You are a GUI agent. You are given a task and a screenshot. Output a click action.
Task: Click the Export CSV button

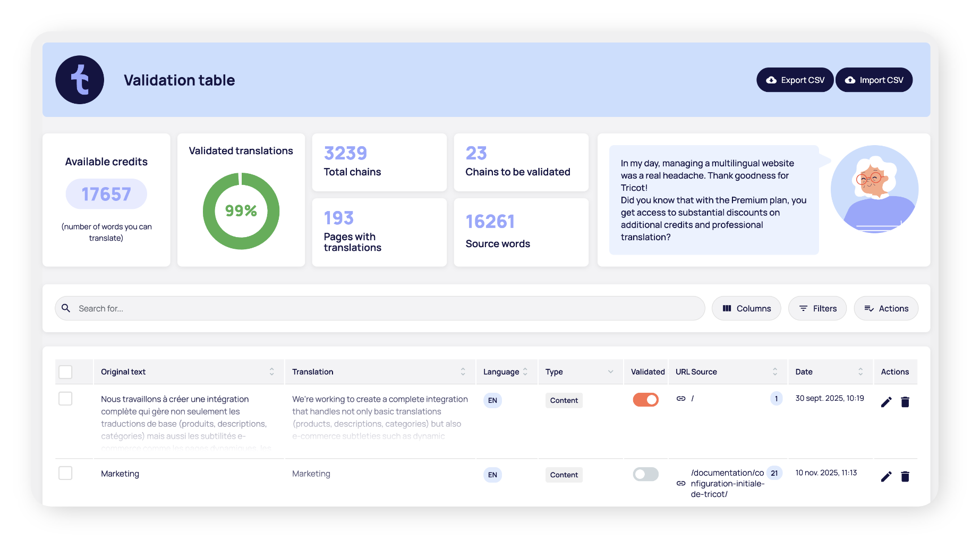click(795, 80)
